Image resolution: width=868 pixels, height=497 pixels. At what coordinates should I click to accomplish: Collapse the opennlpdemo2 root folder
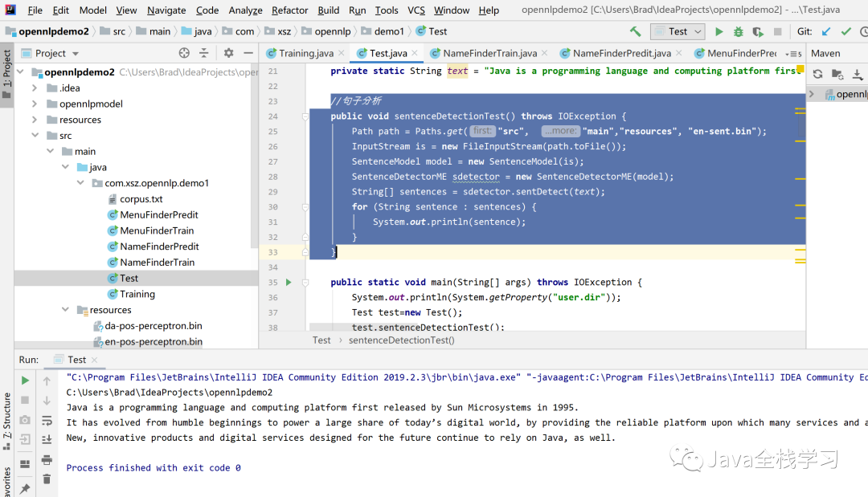[21, 72]
